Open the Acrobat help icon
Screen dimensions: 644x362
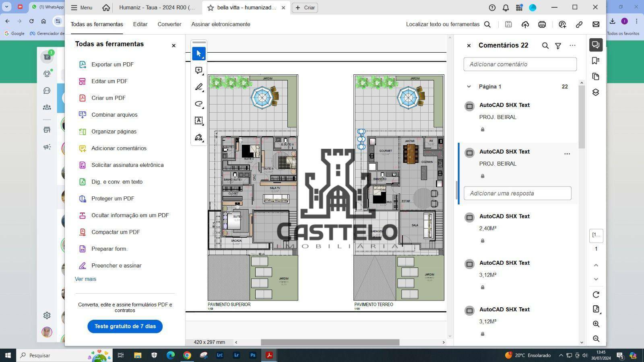click(492, 8)
